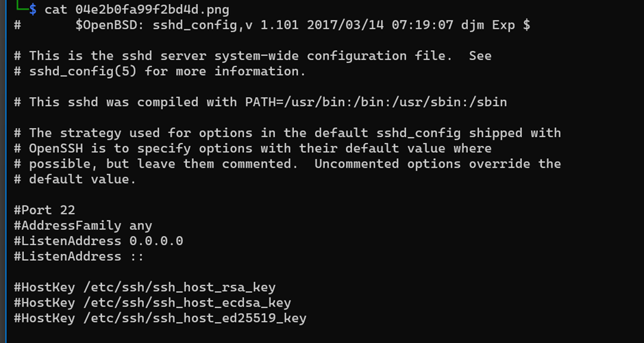Click the ssh_host_ecdsa_key HostKey line
Image resolution: width=644 pixels, height=343 pixels.
(152, 303)
